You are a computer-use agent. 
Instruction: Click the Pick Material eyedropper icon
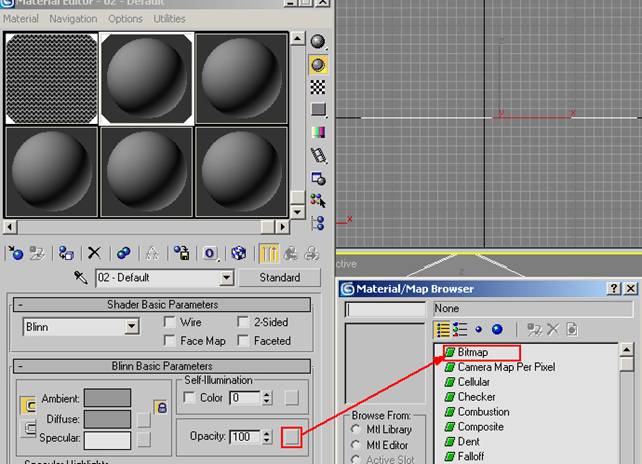[x=81, y=277]
